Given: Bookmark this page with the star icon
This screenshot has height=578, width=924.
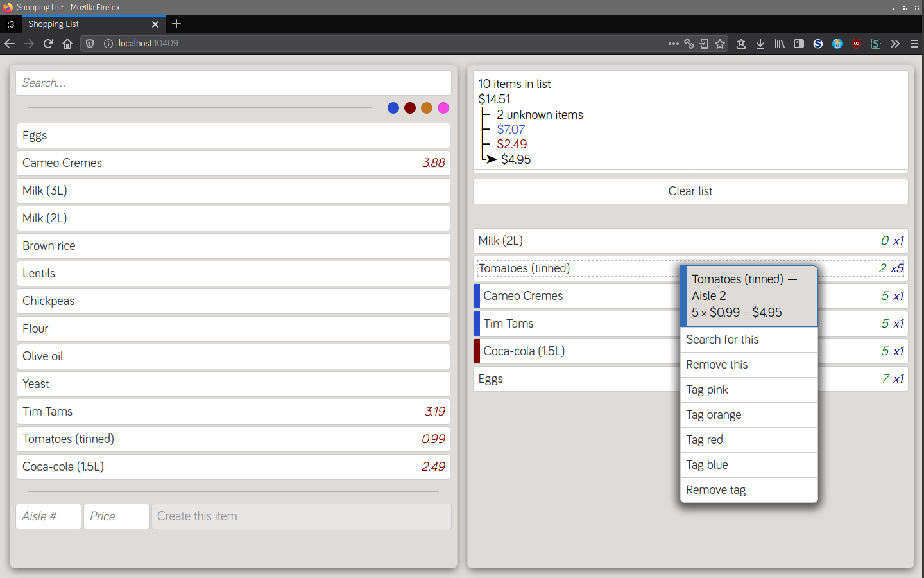Looking at the screenshot, I should (720, 44).
